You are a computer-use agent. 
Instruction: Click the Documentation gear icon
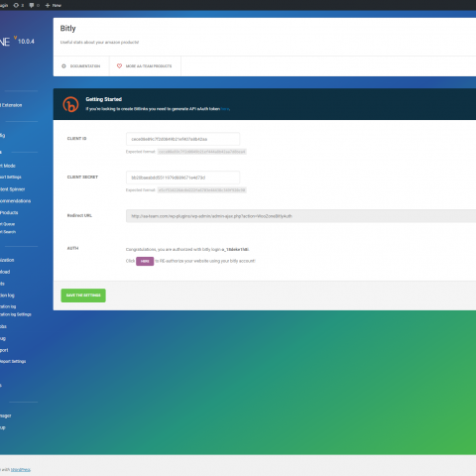tap(63, 66)
